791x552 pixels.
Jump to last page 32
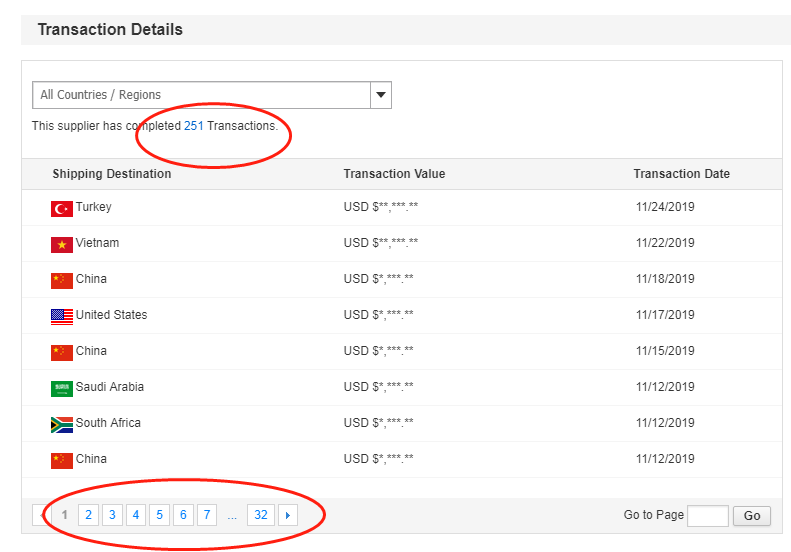coord(260,515)
